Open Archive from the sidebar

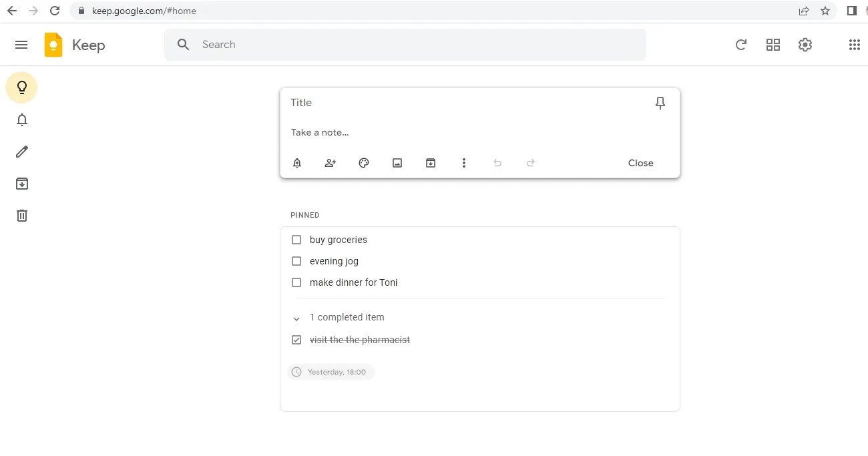tap(22, 183)
